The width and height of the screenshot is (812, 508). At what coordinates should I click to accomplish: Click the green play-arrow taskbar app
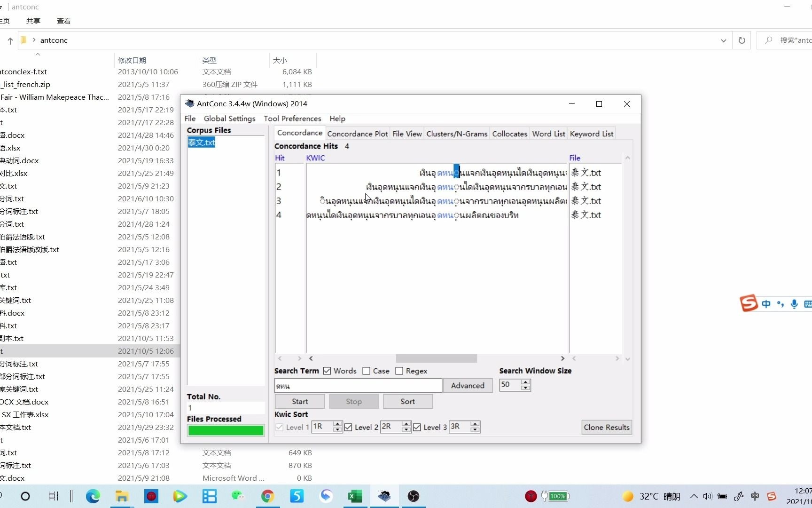(x=180, y=496)
